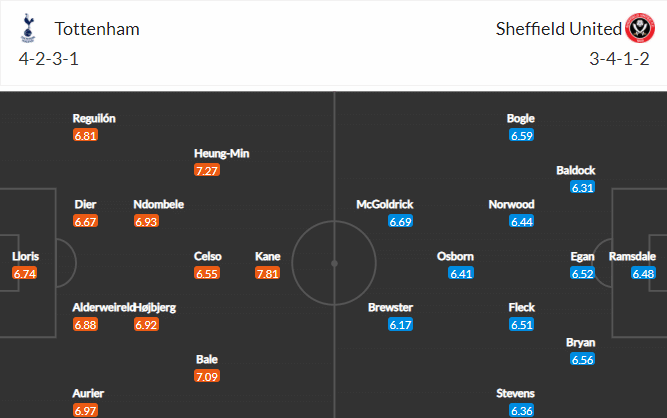Screen dimensions: 667x418
Task: Select player Egan in defense
Action: tap(582, 256)
